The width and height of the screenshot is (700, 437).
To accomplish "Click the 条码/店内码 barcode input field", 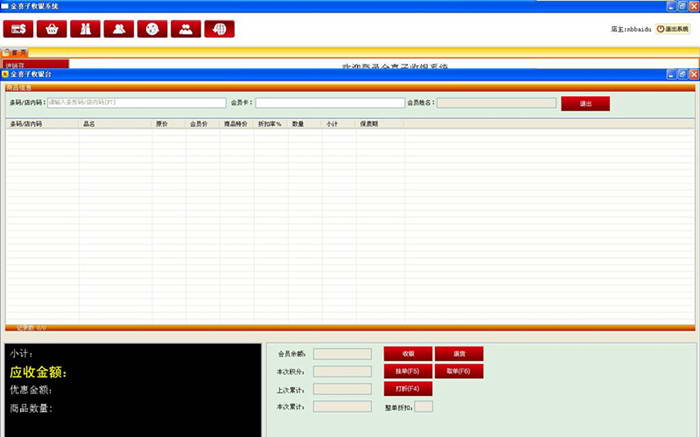I will click(136, 102).
